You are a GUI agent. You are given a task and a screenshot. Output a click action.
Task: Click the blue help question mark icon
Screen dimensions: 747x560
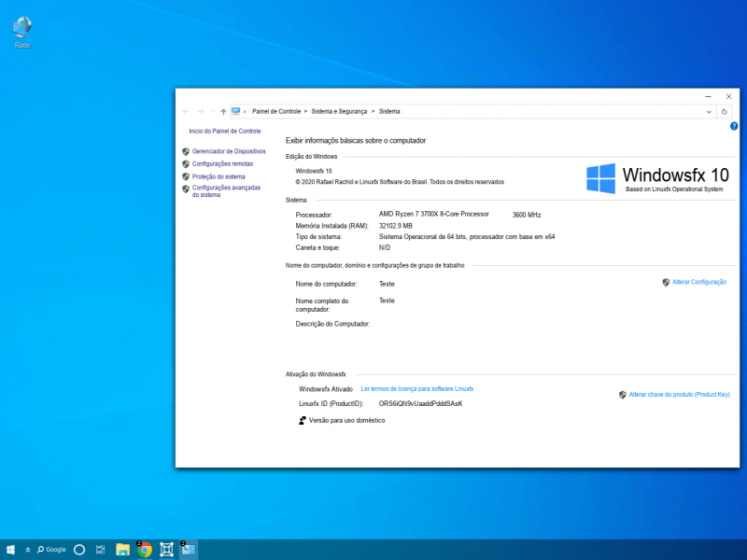(734, 125)
